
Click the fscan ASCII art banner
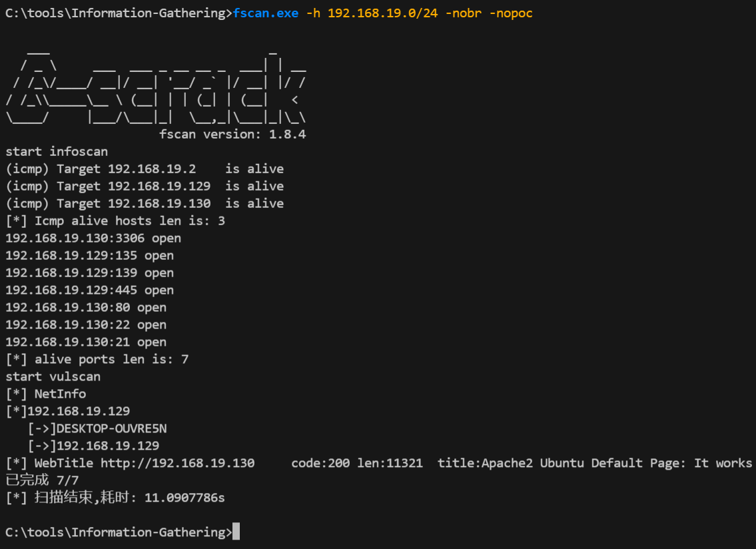coord(155,88)
